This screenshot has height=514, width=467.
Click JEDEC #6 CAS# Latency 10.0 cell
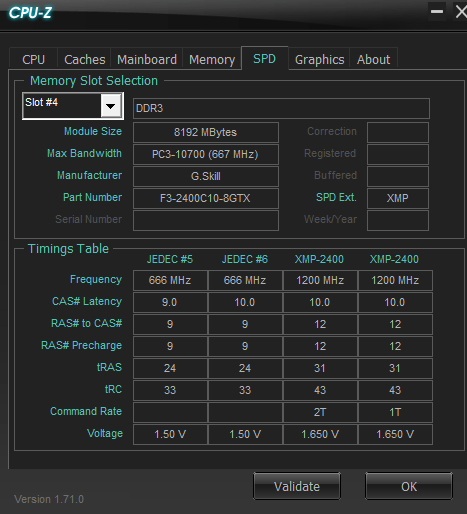click(x=245, y=302)
